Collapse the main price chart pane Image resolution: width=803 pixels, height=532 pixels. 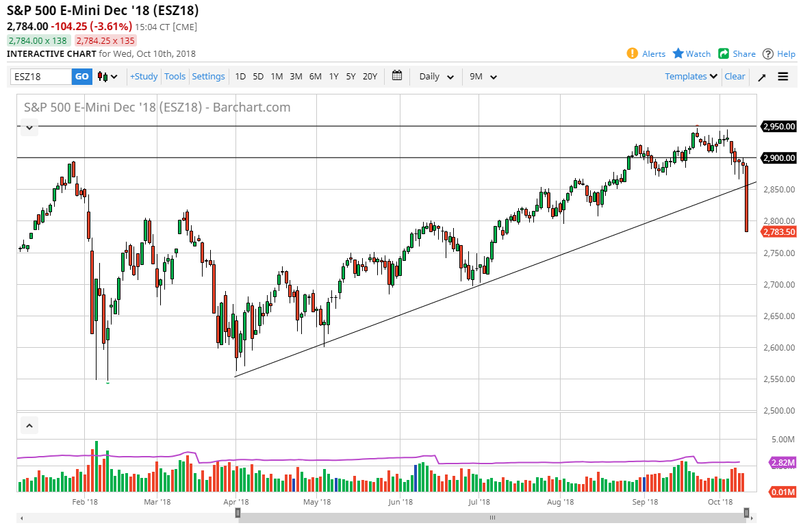29,127
